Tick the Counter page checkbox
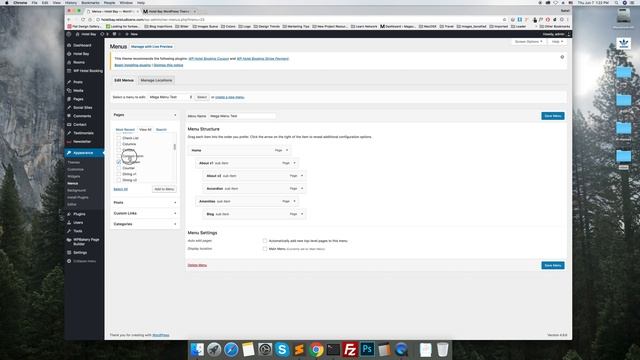This screenshot has height=360, width=640. point(119,168)
